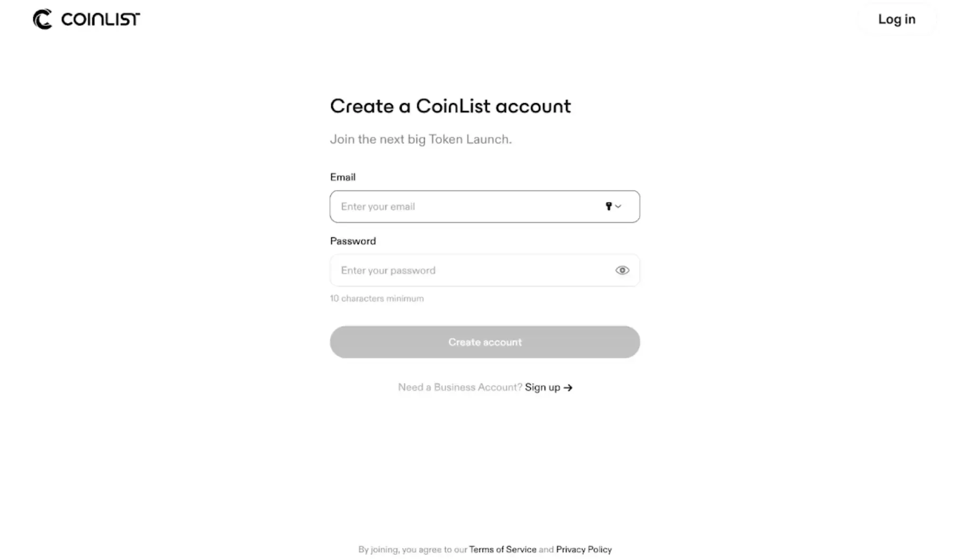Open the Log in page
This screenshot has height=560, width=980.
[x=896, y=20]
